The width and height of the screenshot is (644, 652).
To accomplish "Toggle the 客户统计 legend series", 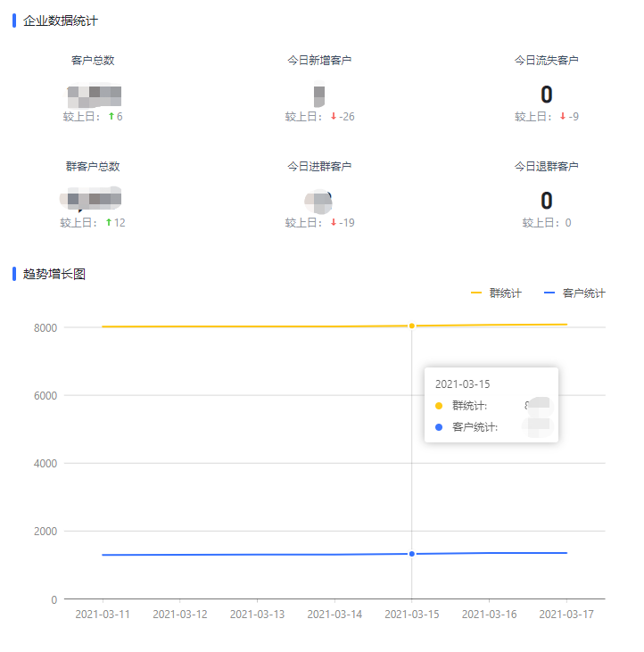I will [x=574, y=293].
